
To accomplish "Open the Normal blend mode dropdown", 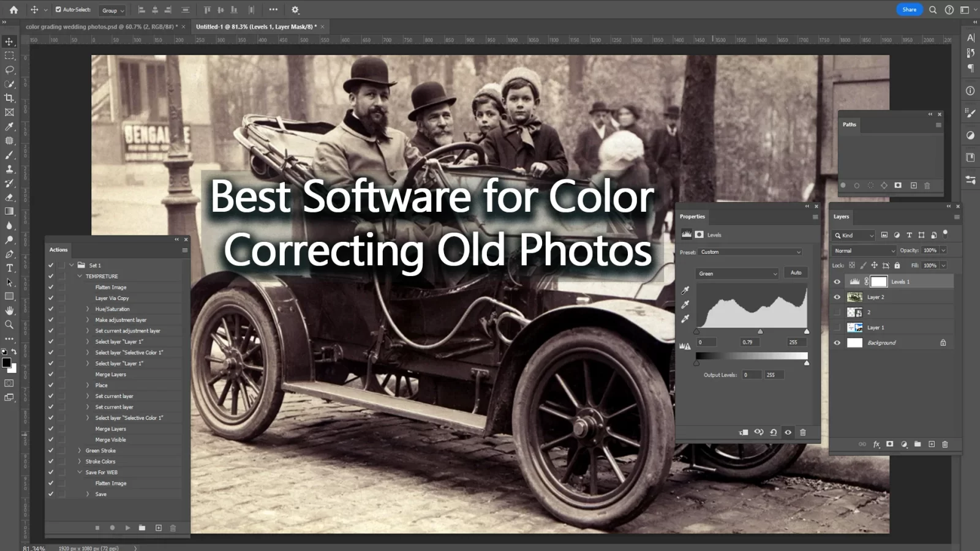I will click(864, 251).
